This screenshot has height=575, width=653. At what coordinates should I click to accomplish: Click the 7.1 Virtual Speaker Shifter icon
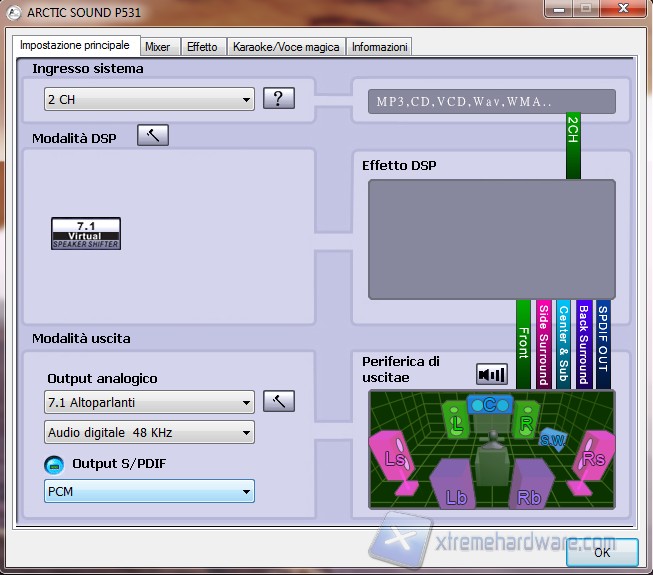pos(86,233)
